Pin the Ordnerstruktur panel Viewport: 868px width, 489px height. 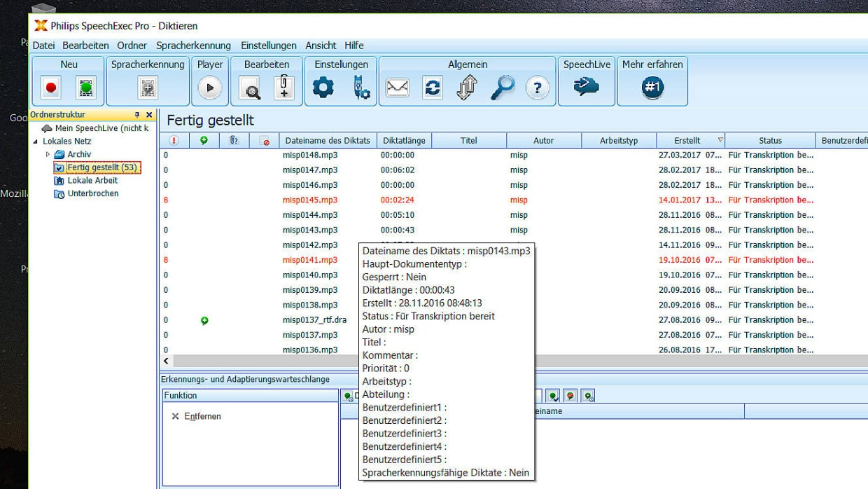click(x=137, y=115)
